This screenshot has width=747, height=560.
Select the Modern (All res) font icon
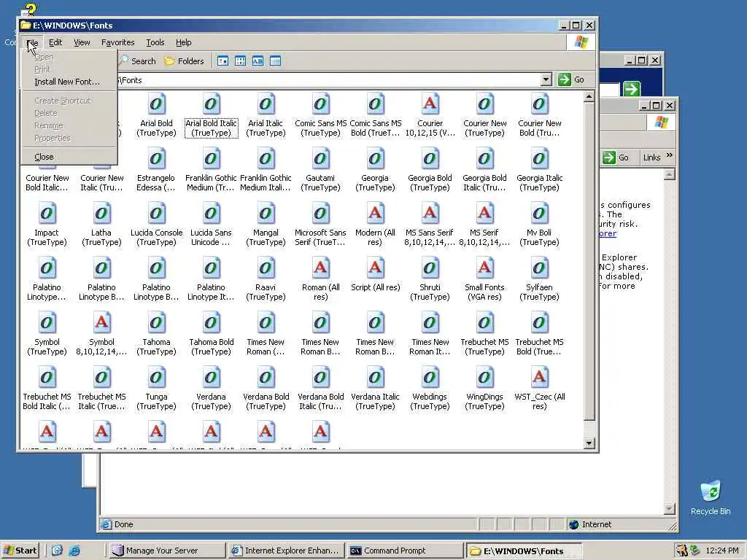tap(376, 214)
